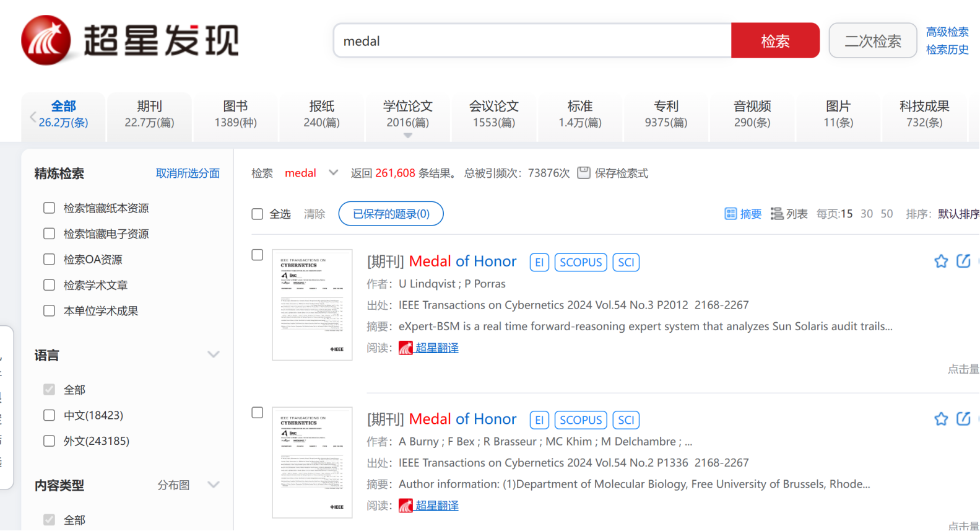
Task: Collapse the 语言 filter section
Action: (x=214, y=354)
